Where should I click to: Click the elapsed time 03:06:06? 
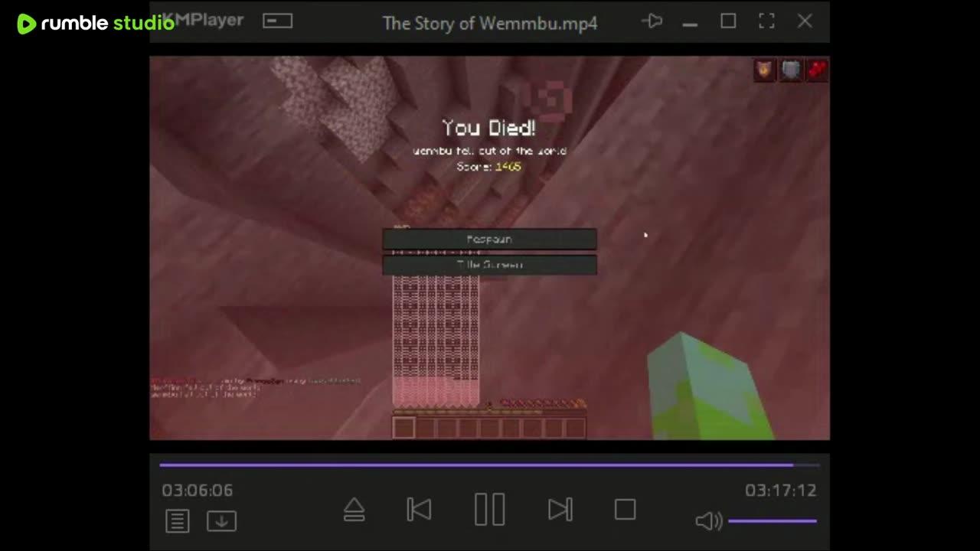[197, 491]
